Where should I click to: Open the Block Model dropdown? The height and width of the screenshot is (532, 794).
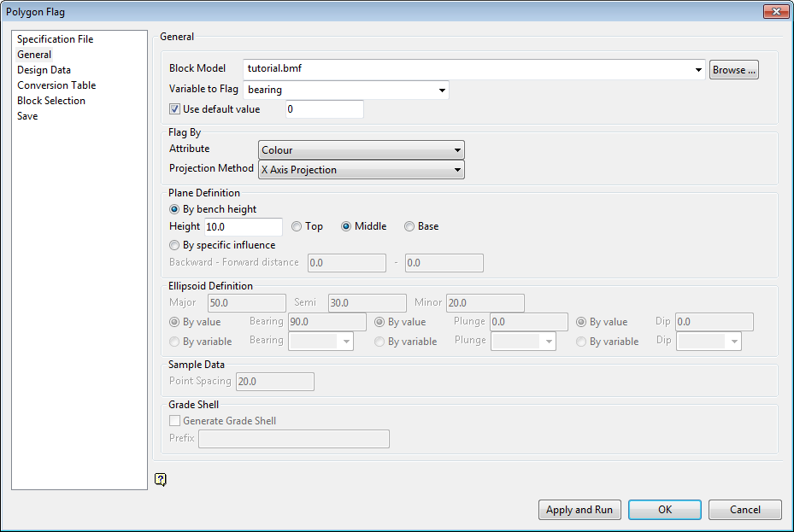coord(699,69)
